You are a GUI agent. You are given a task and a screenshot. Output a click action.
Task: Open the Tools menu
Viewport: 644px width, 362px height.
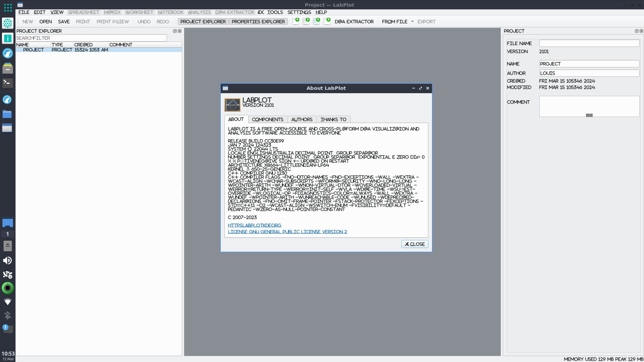coord(275,12)
